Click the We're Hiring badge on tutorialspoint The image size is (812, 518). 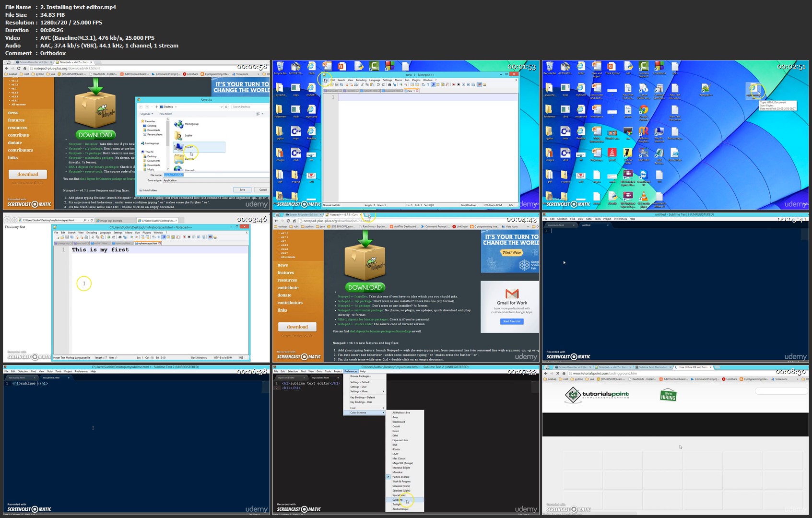coord(668,395)
